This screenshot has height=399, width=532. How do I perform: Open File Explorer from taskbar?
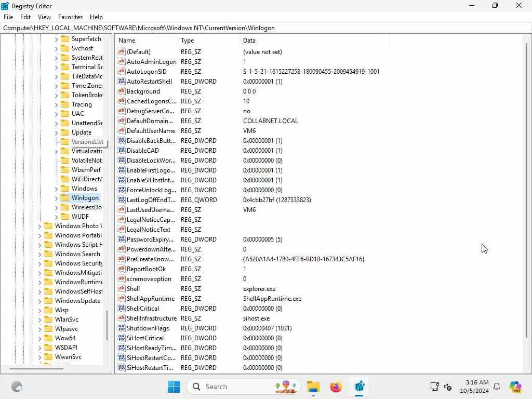click(313, 387)
